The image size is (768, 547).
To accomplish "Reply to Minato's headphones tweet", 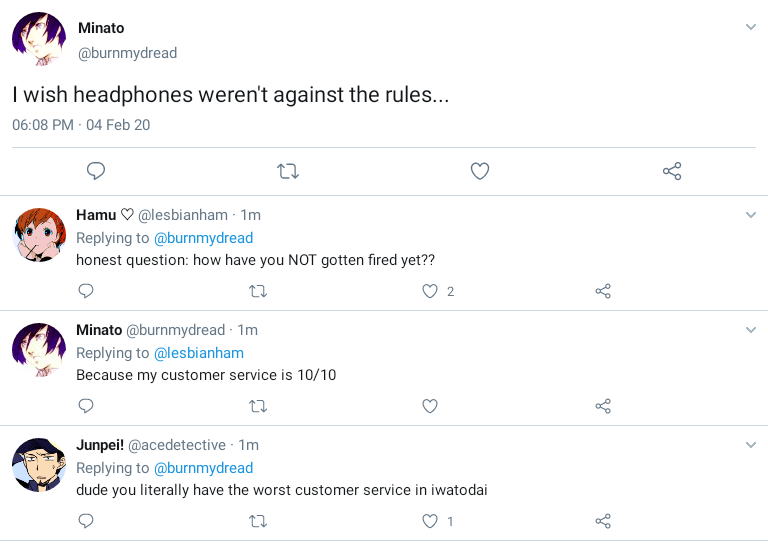I will click(x=96, y=171).
